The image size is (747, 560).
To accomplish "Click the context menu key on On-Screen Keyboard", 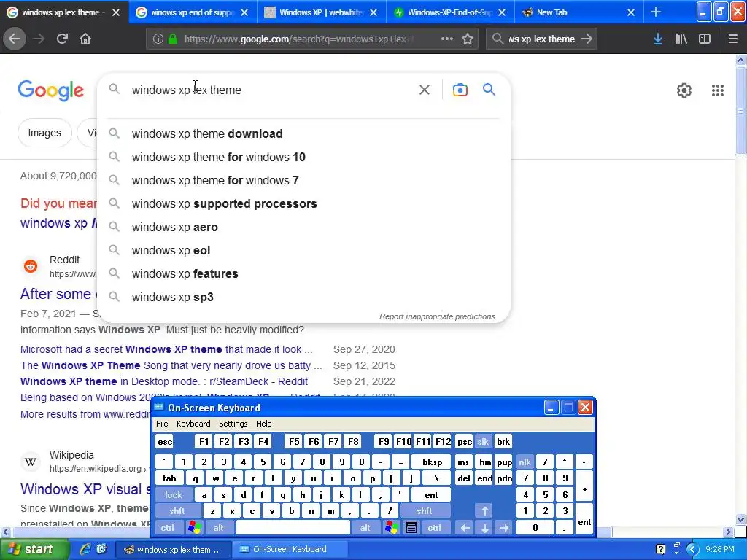I will click(411, 528).
